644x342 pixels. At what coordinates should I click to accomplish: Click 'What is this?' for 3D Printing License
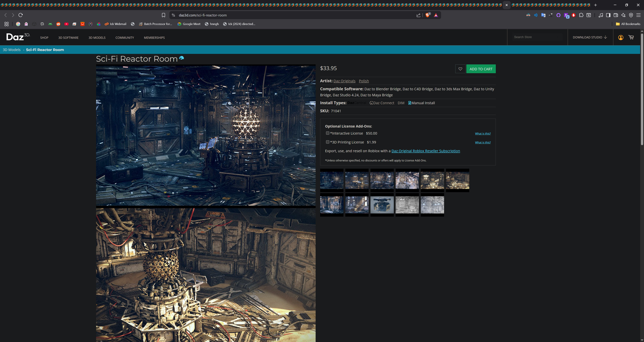[x=483, y=142]
